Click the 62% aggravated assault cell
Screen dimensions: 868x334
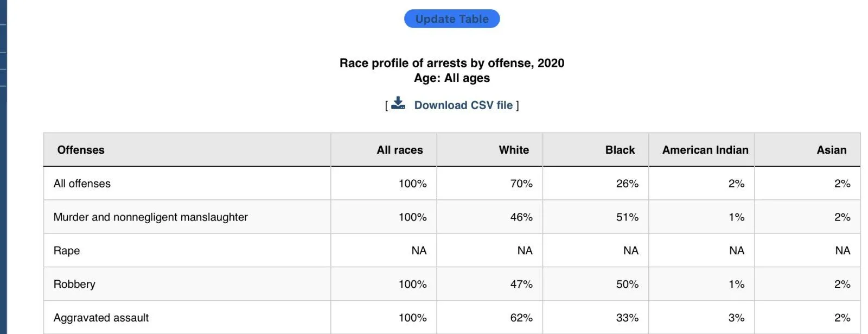pyautogui.click(x=521, y=318)
